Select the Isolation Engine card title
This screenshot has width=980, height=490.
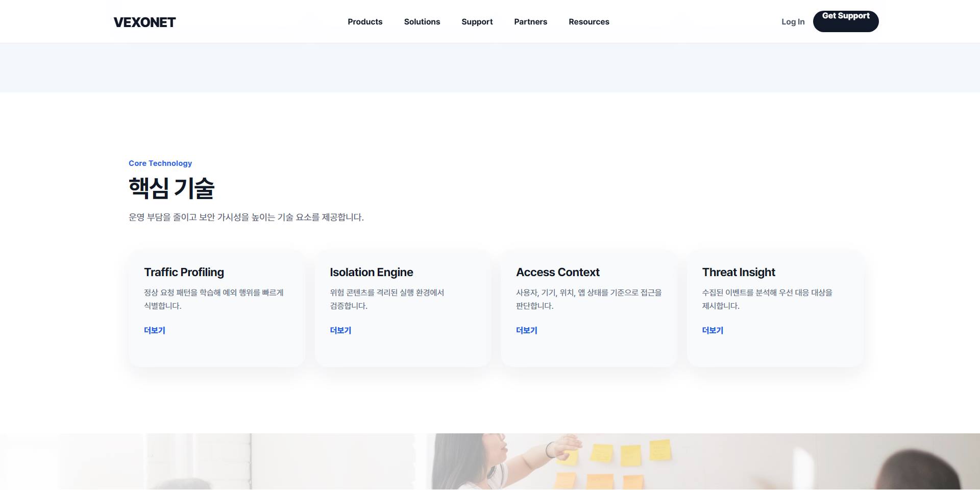(372, 272)
